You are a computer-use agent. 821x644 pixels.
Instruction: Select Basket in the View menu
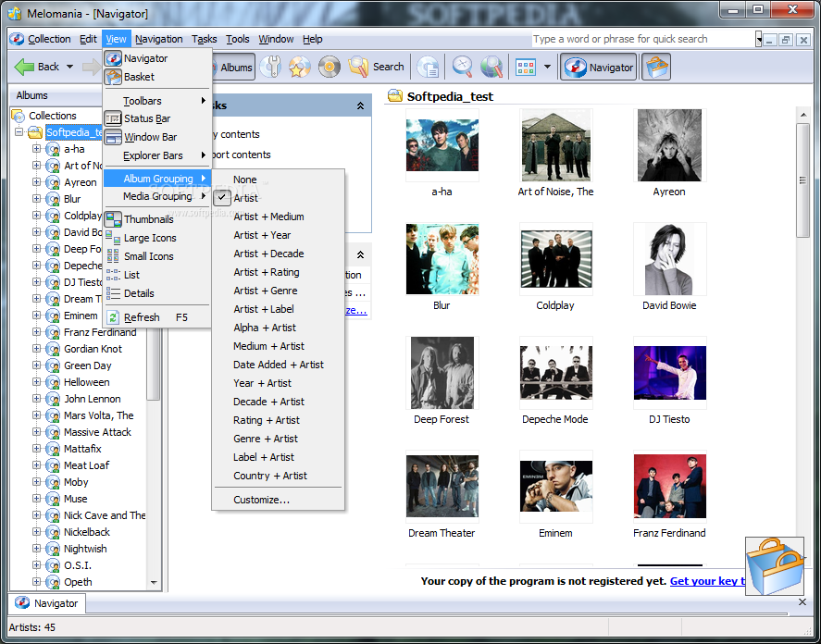(x=157, y=77)
